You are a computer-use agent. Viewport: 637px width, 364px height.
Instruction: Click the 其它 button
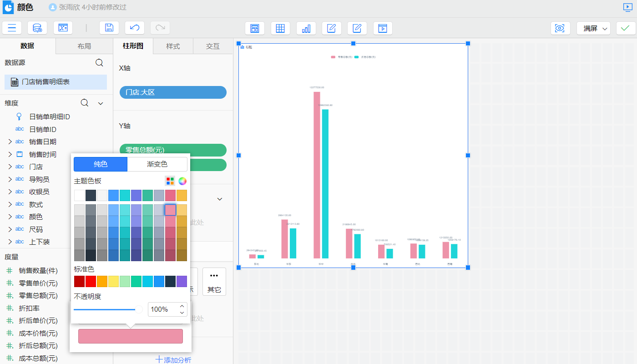pos(214,282)
